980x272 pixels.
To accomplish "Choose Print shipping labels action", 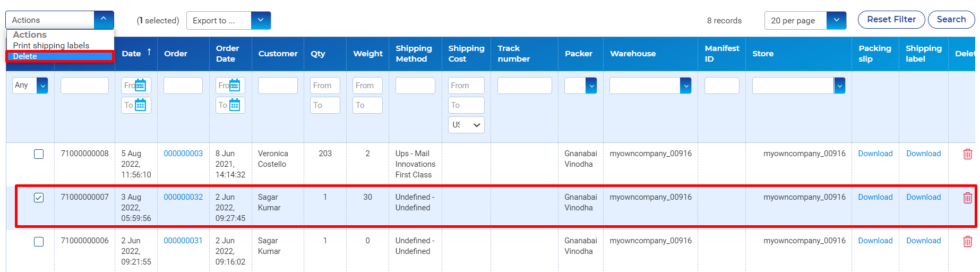I will [51, 46].
